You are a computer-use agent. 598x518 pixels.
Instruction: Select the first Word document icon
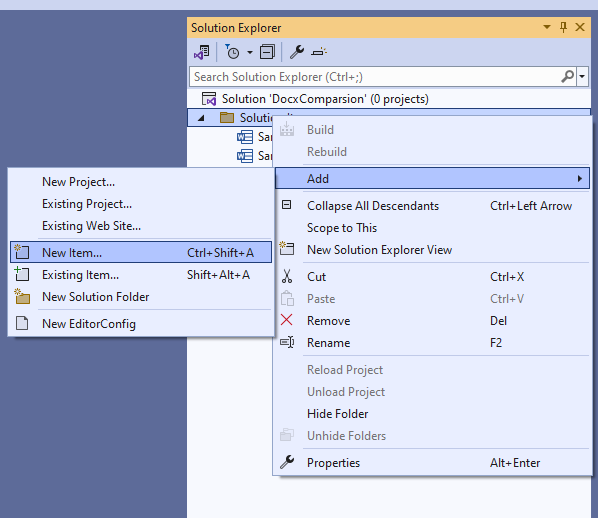[x=244, y=137]
